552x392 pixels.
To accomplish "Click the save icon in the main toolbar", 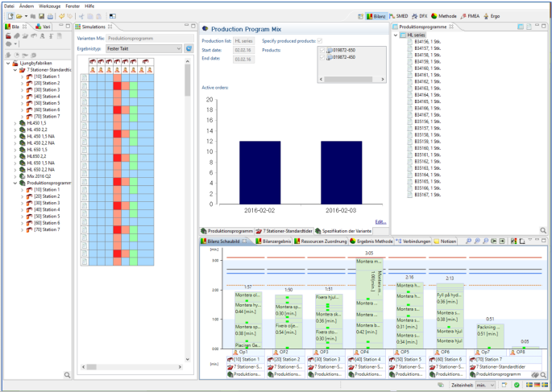I will tap(40, 16).
